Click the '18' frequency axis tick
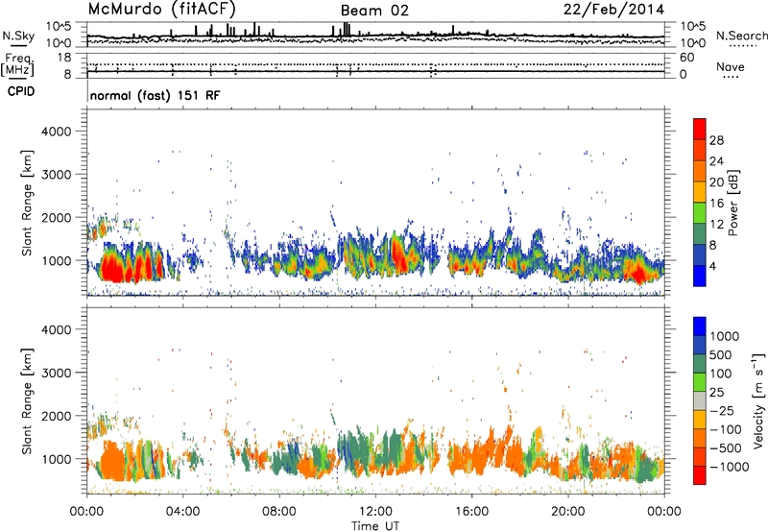768x532 pixels. coord(67,58)
